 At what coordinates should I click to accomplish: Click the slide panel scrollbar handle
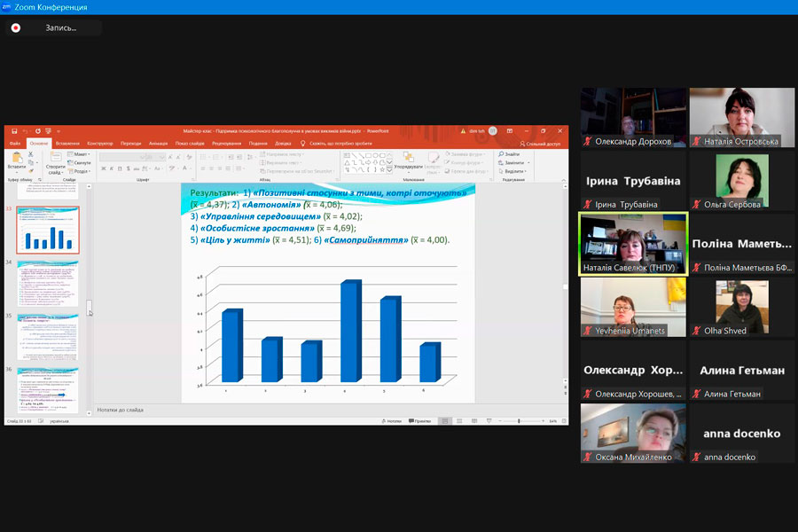(x=89, y=306)
